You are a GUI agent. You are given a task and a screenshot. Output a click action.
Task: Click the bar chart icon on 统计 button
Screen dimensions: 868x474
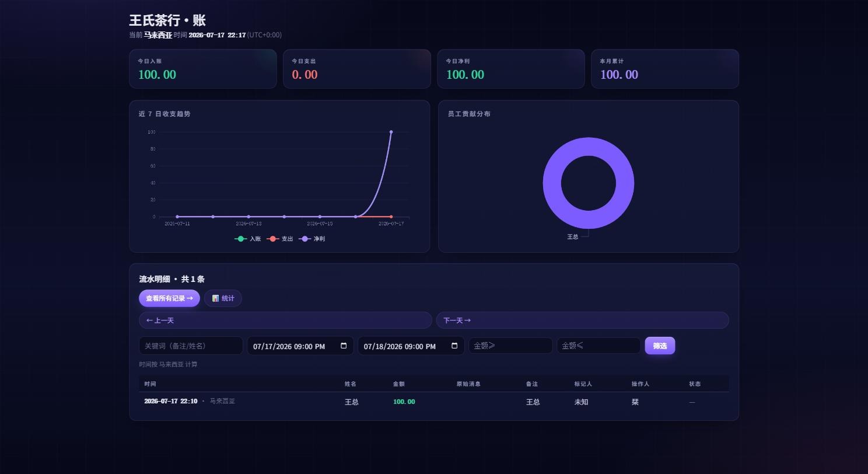coord(215,298)
